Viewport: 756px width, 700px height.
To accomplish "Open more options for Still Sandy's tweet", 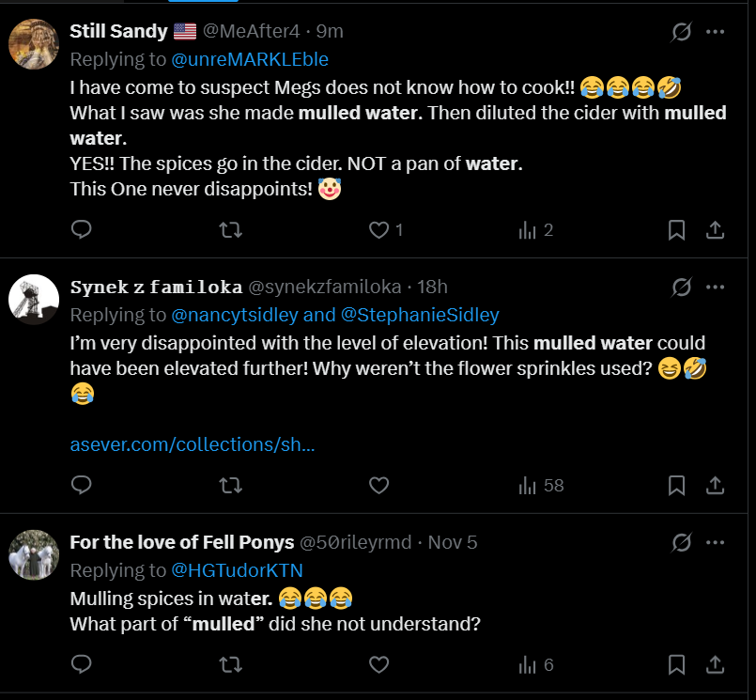I will 715,32.
